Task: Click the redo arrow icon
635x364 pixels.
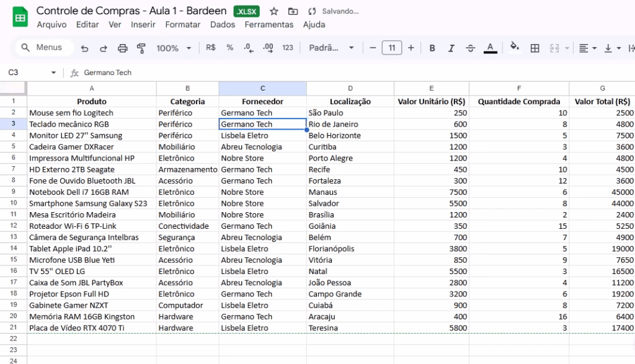Action: (x=104, y=48)
